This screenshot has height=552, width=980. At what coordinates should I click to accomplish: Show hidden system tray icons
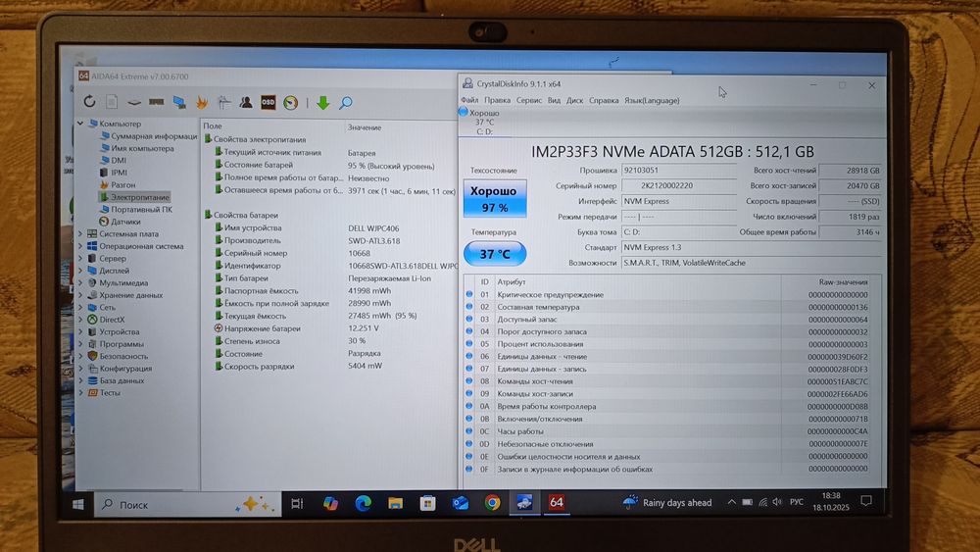(x=731, y=501)
